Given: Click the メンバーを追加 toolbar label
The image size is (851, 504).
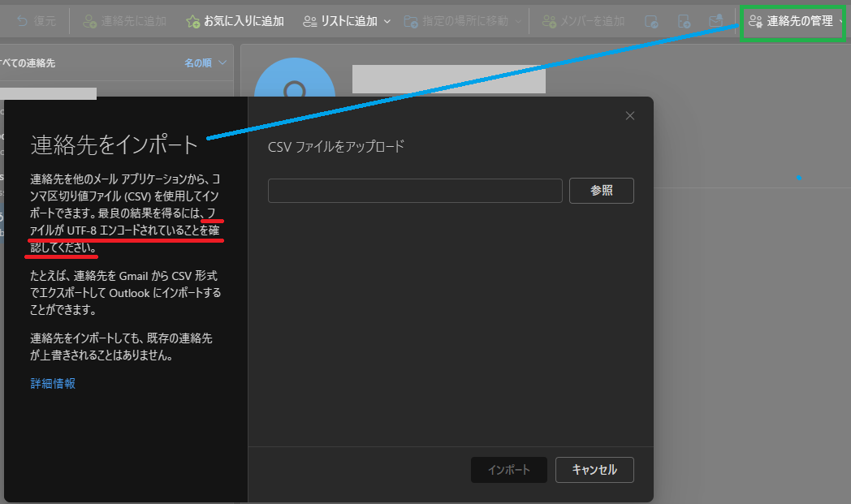Looking at the screenshot, I should (x=592, y=21).
